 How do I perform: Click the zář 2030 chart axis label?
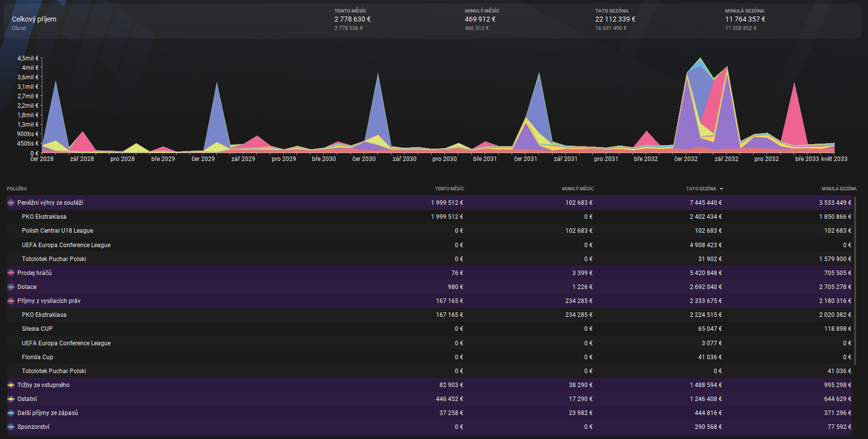(x=404, y=159)
